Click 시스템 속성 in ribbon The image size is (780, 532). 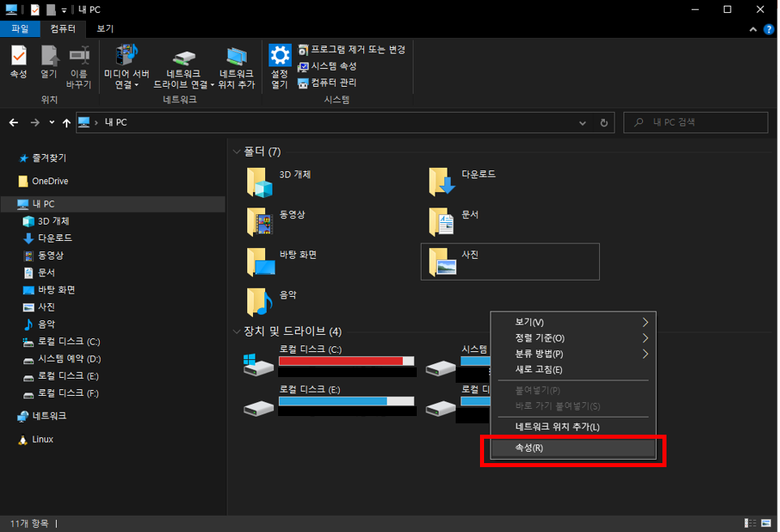327,66
